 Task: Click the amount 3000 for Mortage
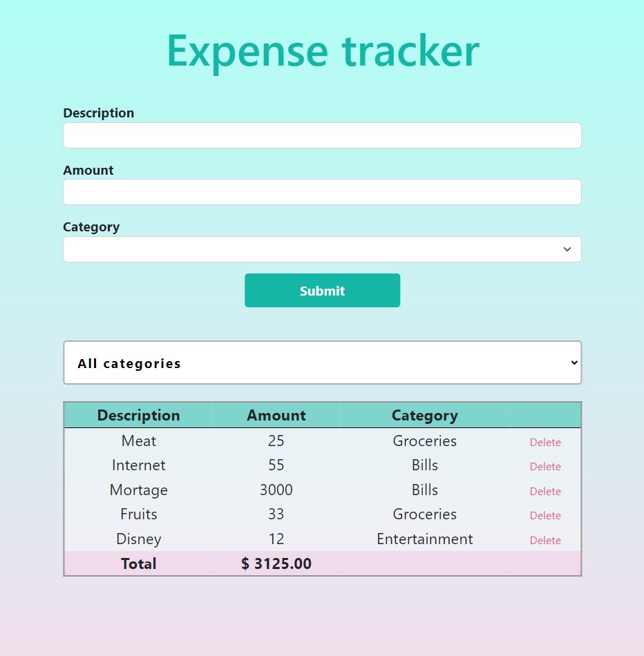coord(276,490)
